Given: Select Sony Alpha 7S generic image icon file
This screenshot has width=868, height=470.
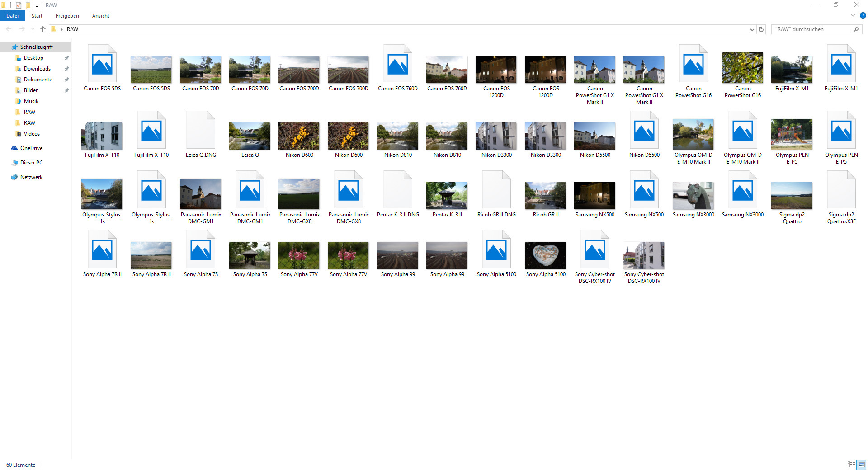Looking at the screenshot, I should coord(201,249).
